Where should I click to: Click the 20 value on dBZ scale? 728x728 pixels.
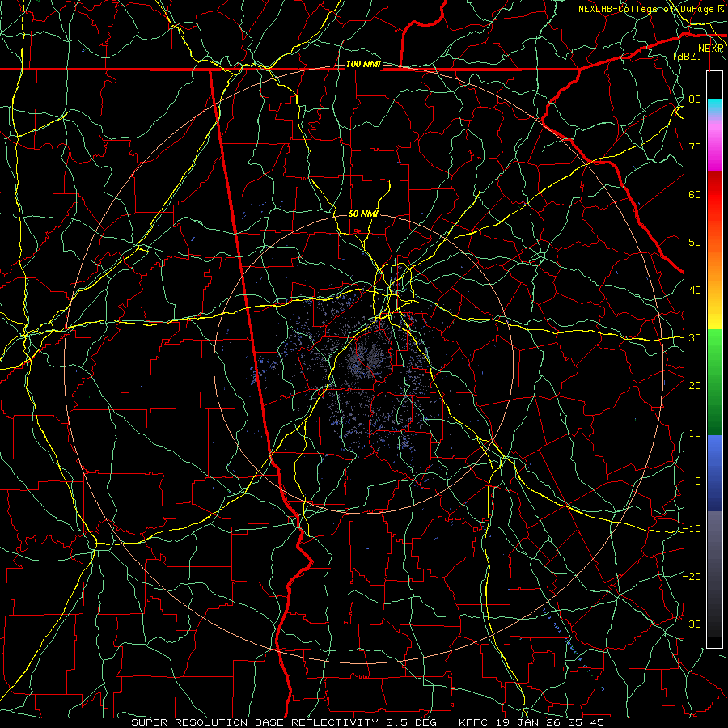(x=695, y=386)
